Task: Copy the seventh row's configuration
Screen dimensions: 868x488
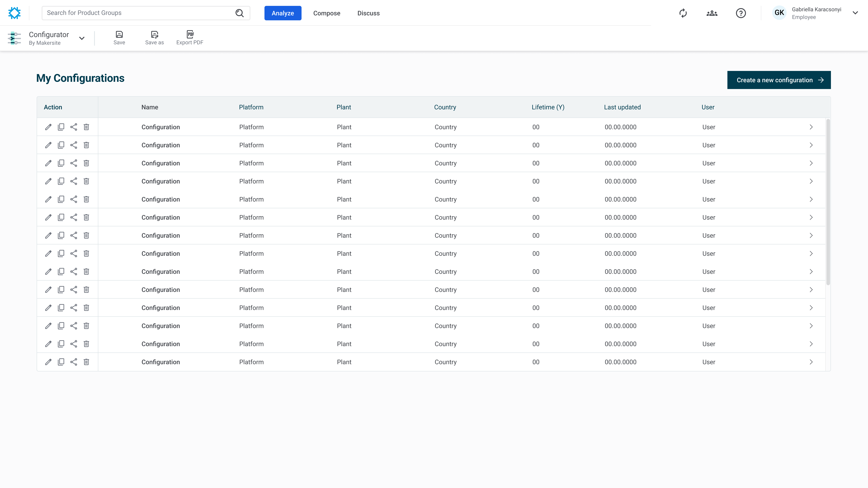Action: [61, 235]
